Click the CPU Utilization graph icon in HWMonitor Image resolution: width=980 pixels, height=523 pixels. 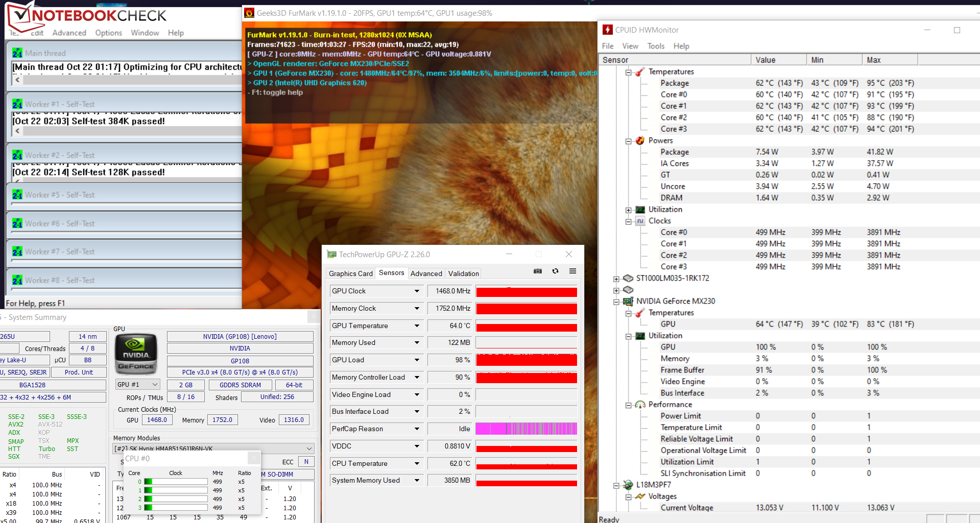coord(640,210)
